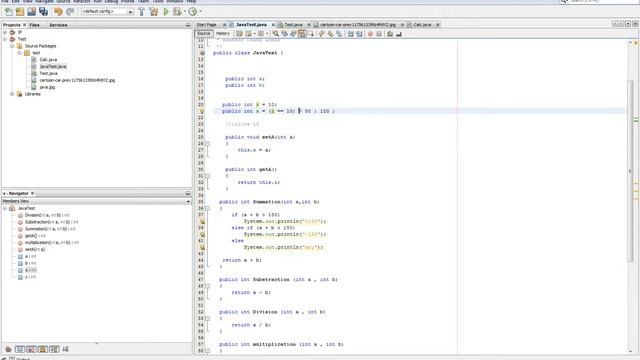
Task: Expand the Libraries node
Action: pos(12,94)
